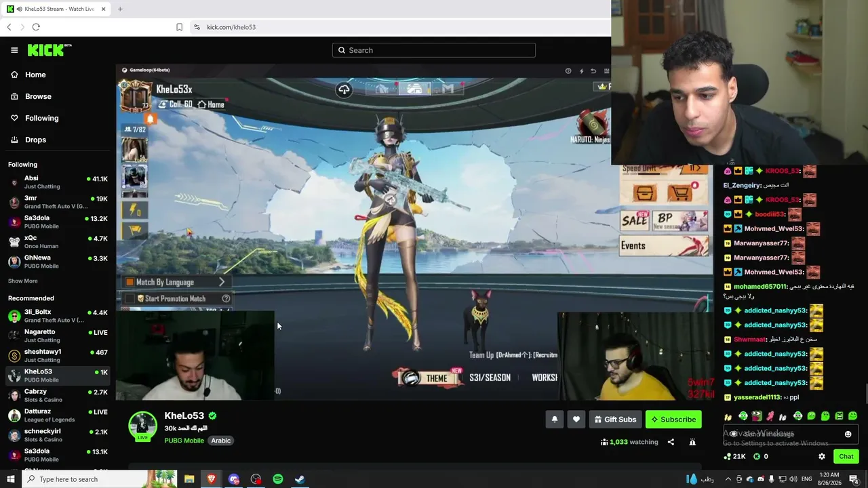Open sheshtawy1 in Recommended list
This screenshot has width=868, height=488.
click(57, 355)
